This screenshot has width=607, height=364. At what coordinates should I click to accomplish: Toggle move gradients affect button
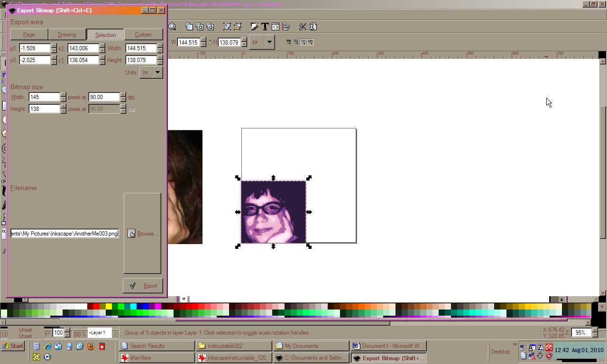[x=303, y=42]
